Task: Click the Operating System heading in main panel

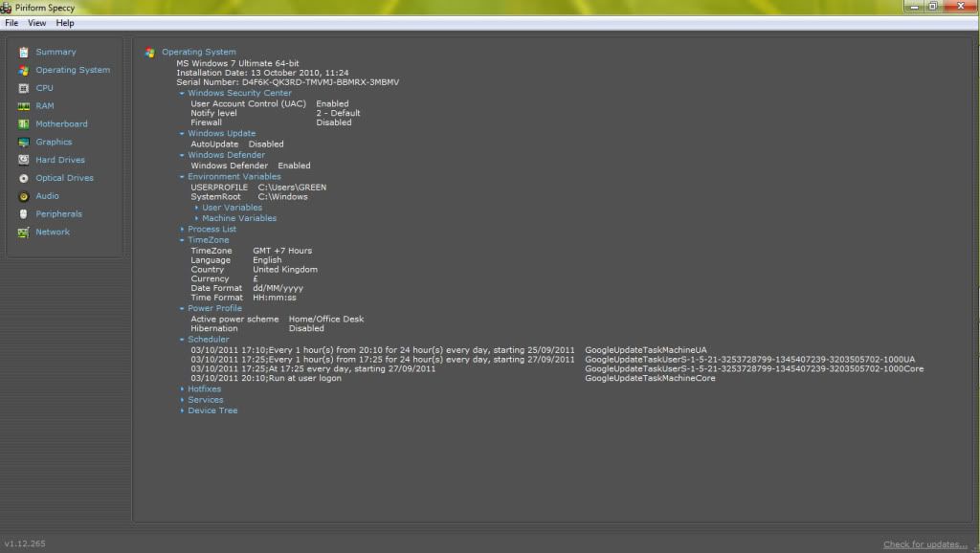Action: point(199,52)
